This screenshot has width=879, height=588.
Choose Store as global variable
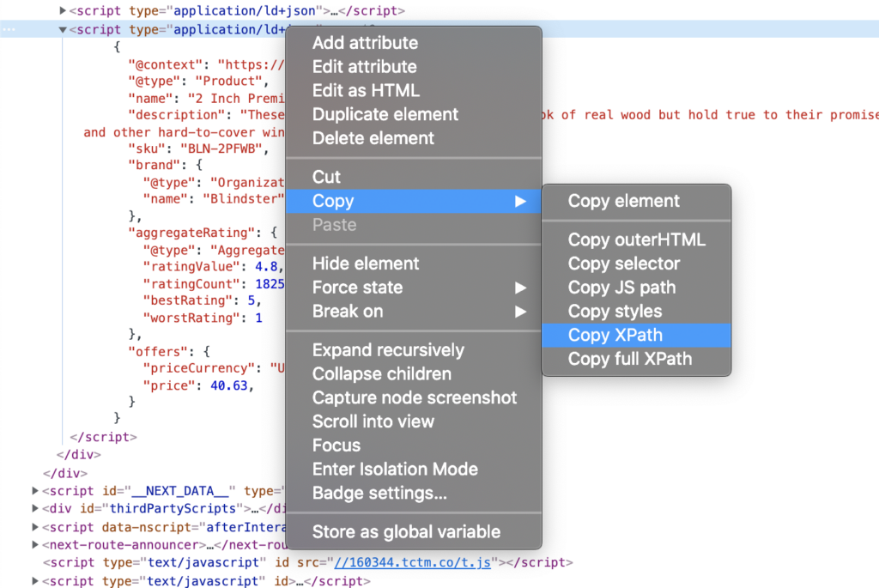[x=406, y=531]
